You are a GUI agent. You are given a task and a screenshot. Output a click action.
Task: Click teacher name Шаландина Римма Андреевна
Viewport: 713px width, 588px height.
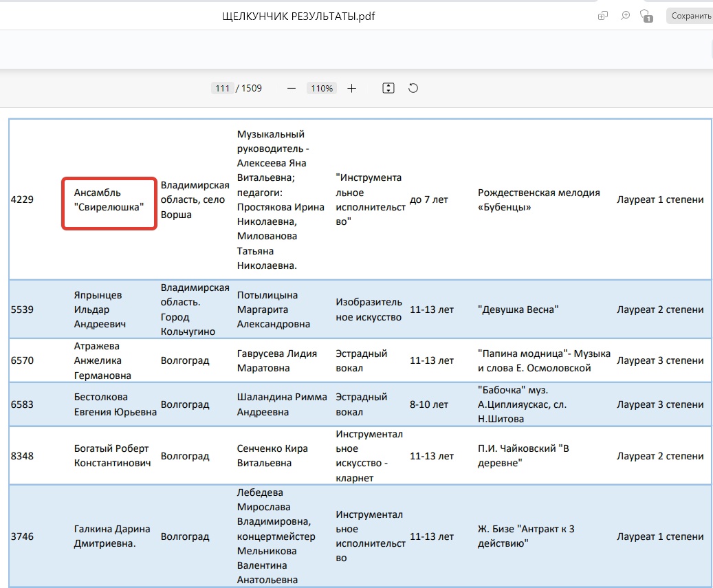click(x=281, y=404)
